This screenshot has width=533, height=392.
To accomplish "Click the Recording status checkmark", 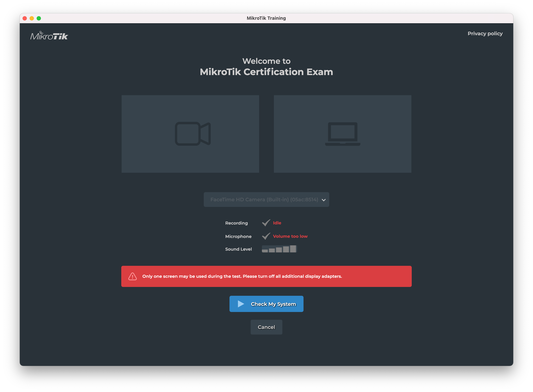I will point(266,223).
